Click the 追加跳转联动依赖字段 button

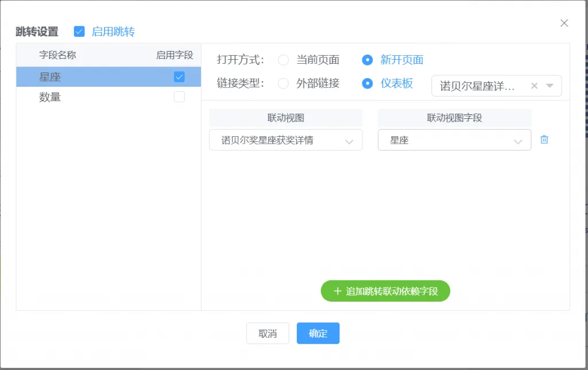[385, 291]
